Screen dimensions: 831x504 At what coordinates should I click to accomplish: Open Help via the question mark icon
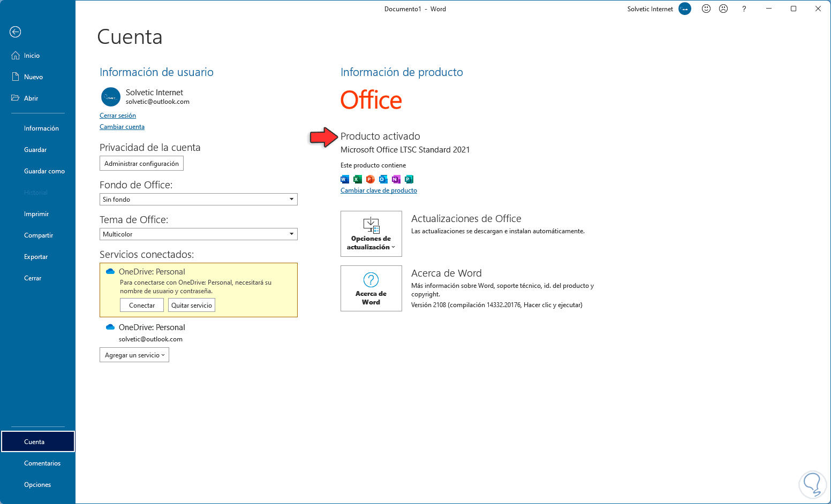pyautogui.click(x=744, y=9)
